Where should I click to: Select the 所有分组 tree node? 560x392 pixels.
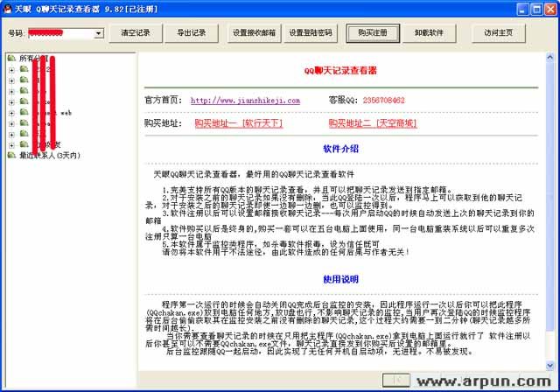[33, 59]
